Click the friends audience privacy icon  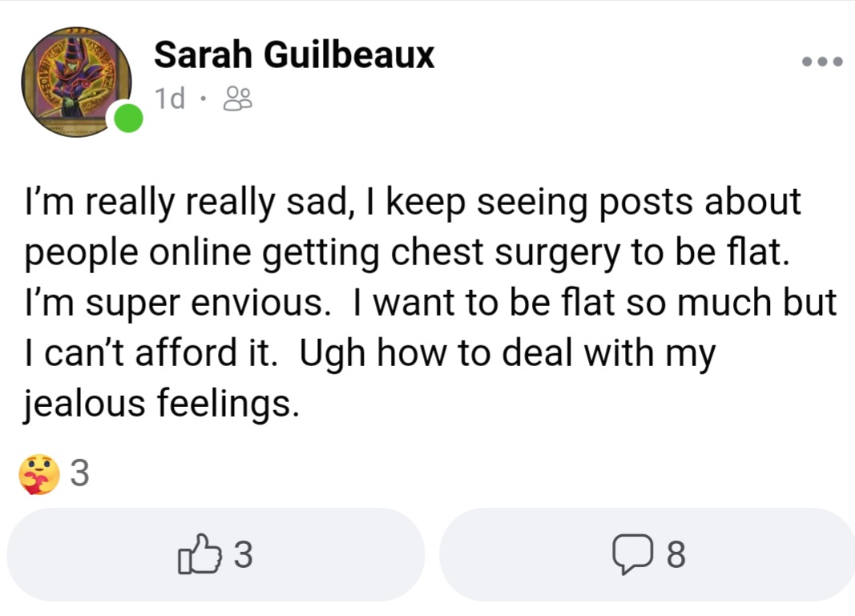(238, 99)
